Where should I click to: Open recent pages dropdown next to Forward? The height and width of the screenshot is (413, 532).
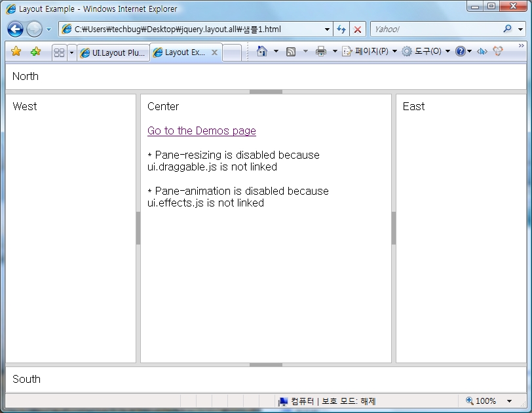[x=48, y=29]
